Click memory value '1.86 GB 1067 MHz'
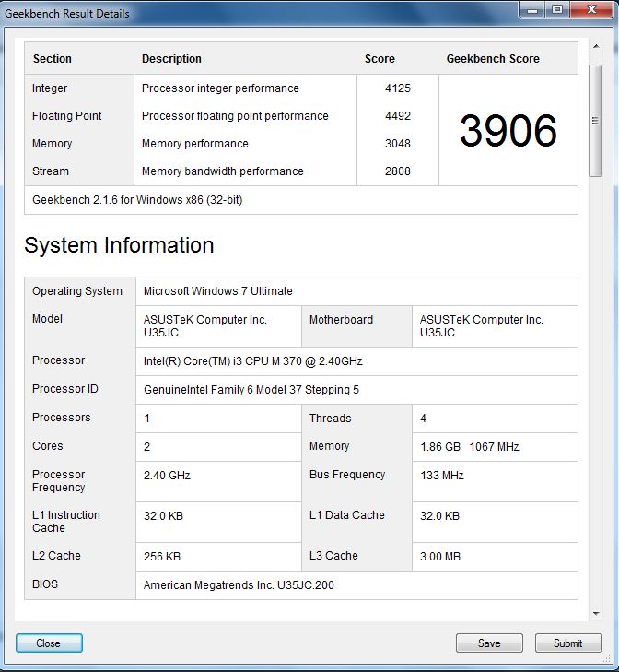This screenshot has height=672, width=619. point(470,447)
